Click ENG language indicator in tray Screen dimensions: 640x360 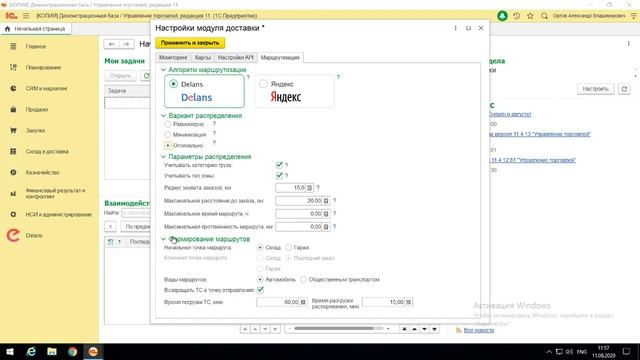(x=582, y=352)
